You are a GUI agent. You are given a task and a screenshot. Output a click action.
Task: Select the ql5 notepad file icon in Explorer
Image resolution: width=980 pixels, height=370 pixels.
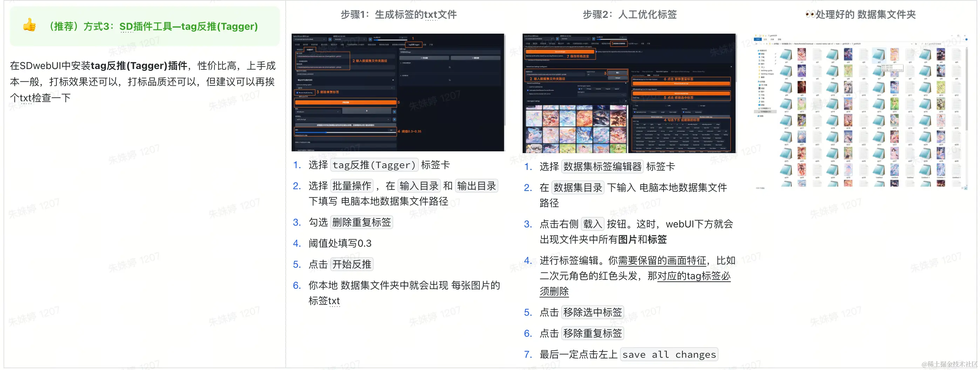786,71
